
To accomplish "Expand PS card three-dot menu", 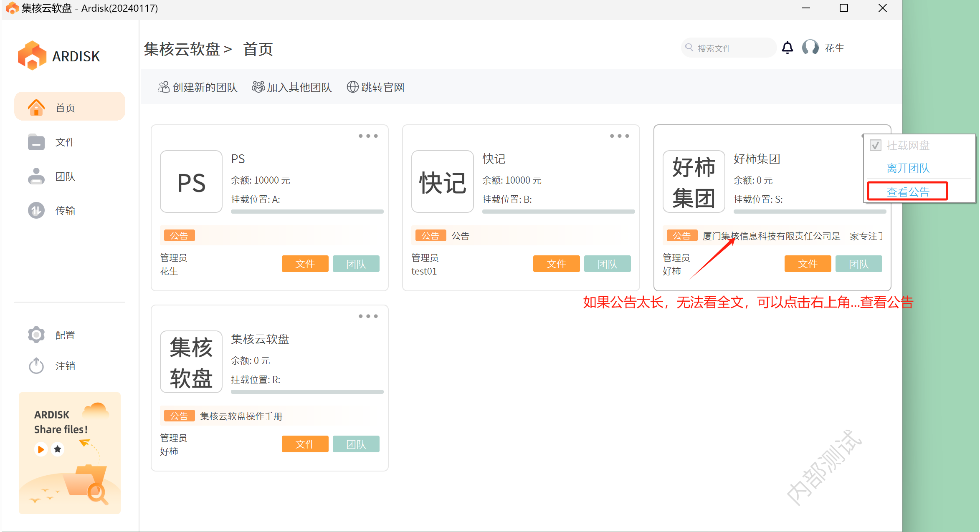I will pos(368,136).
